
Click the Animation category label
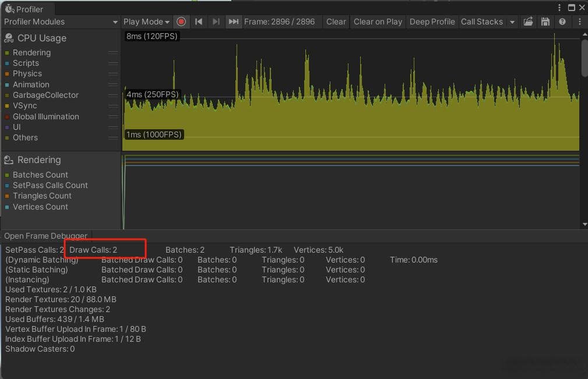(31, 84)
